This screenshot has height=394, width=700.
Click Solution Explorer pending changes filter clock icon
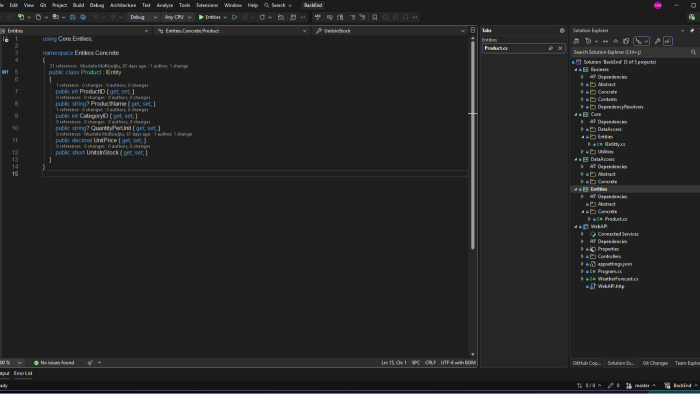(588, 41)
